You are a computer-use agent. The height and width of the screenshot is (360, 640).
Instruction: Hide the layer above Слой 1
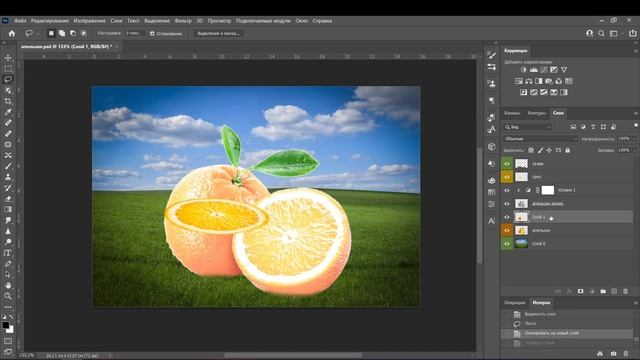[507, 204]
